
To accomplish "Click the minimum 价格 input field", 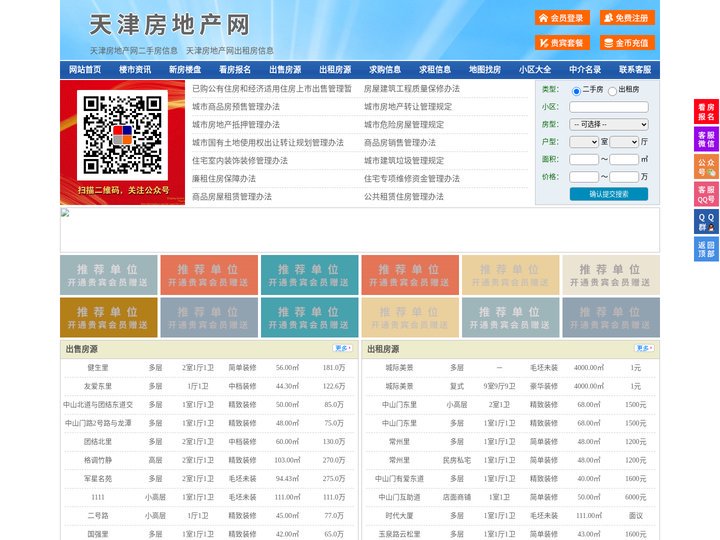I will click(x=584, y=177).
